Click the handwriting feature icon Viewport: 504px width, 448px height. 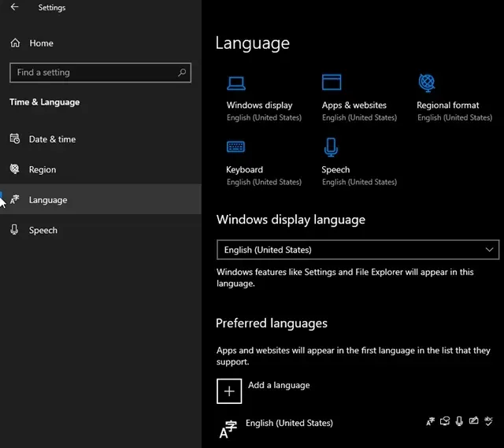point(474,420)
